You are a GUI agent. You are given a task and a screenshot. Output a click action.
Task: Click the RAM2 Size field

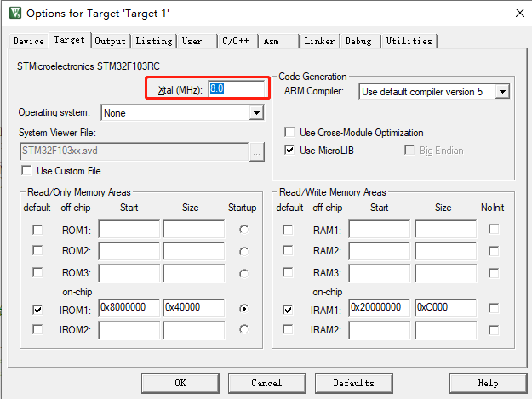pos(446,251)
